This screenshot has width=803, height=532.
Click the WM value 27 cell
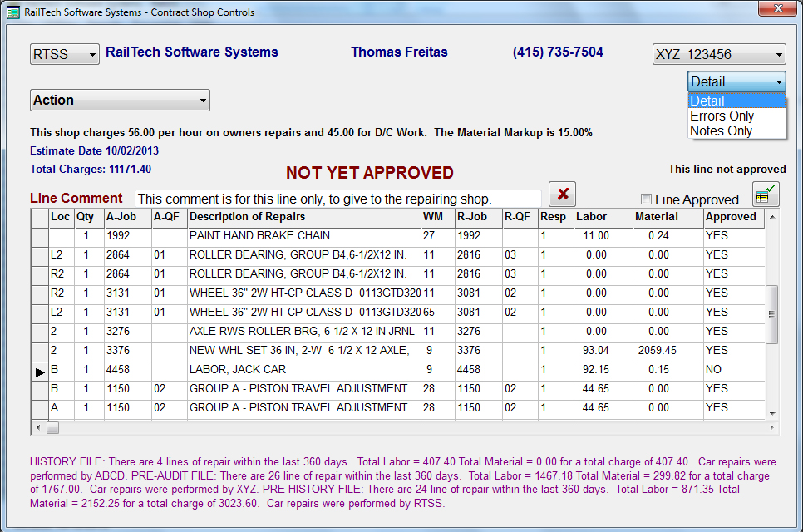pyautogui.click(x=438, y=236)
